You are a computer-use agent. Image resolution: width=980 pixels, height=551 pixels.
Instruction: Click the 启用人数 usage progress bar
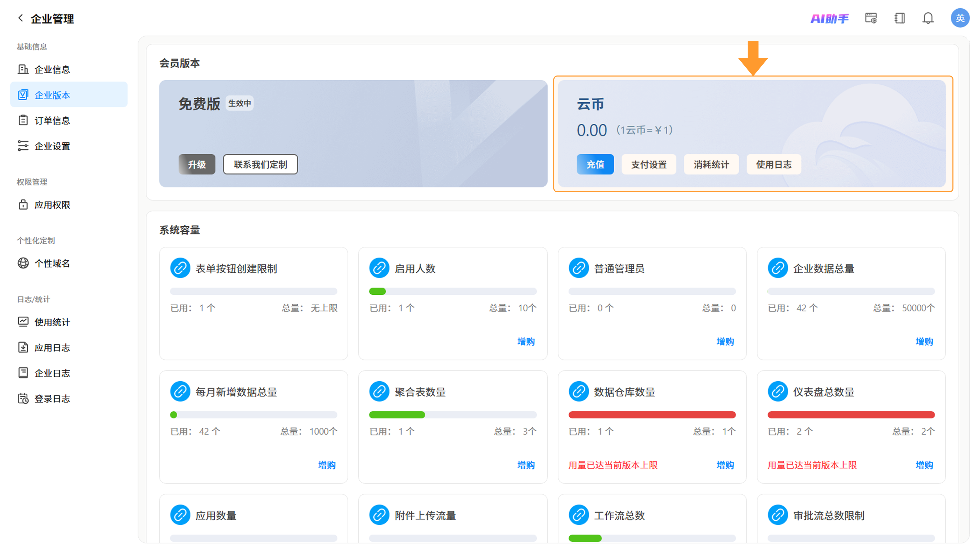453,291
